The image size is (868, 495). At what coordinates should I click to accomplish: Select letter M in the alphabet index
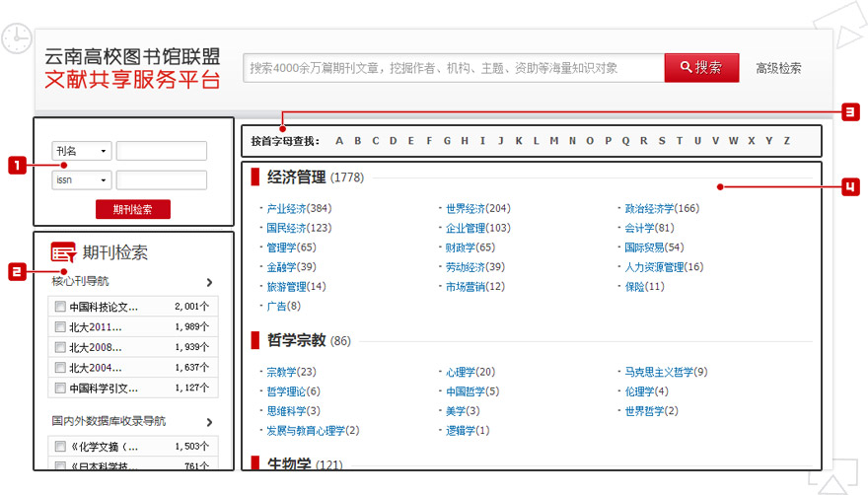coord(554,141)
